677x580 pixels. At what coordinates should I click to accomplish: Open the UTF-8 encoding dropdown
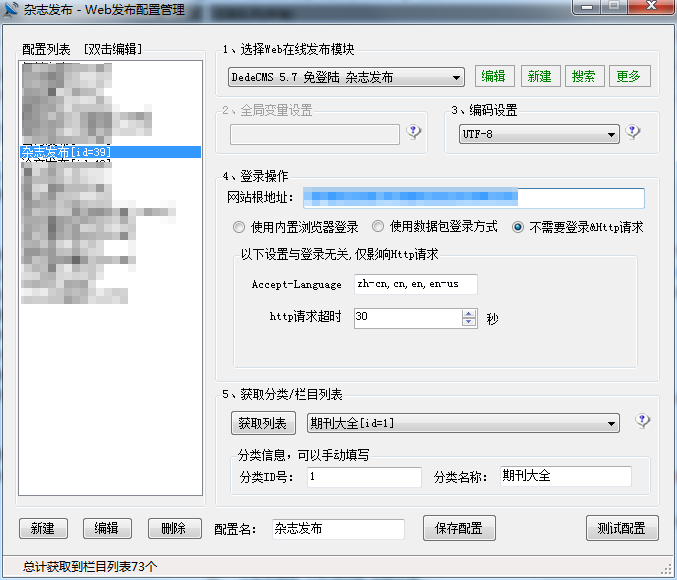[x=539, y=134]
